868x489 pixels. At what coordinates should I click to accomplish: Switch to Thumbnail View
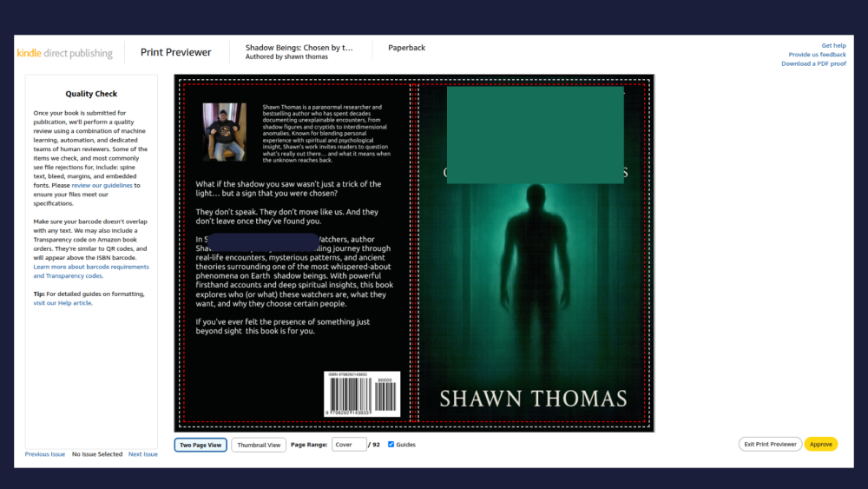point(259,445)
